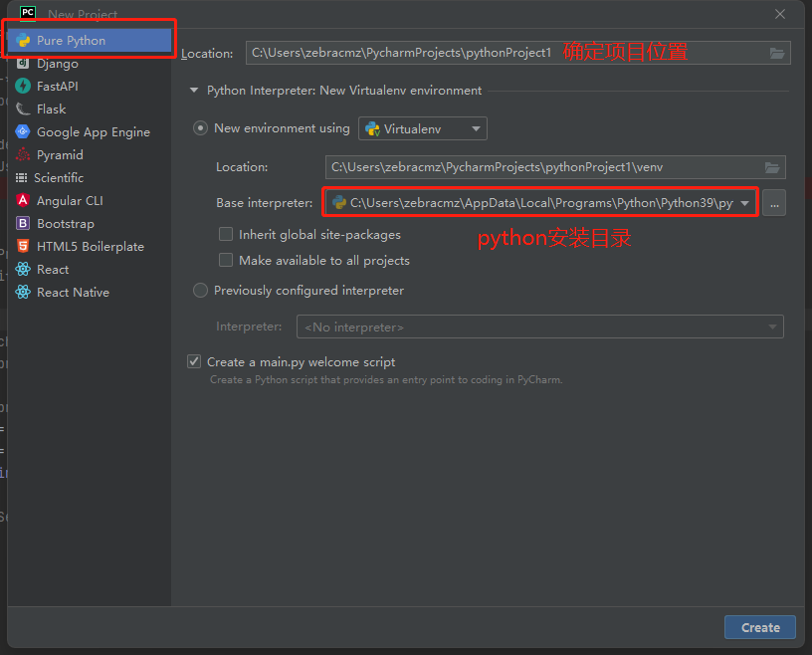Enable Make available to all projects
Viewport: 812px width, 655px height.
click(x=226, y=260)
